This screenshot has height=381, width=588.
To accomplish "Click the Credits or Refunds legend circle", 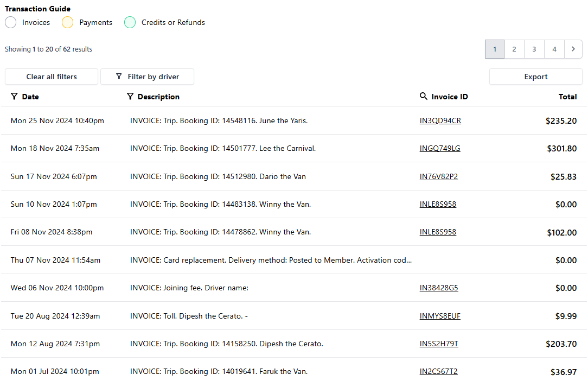I will (130, 22).
